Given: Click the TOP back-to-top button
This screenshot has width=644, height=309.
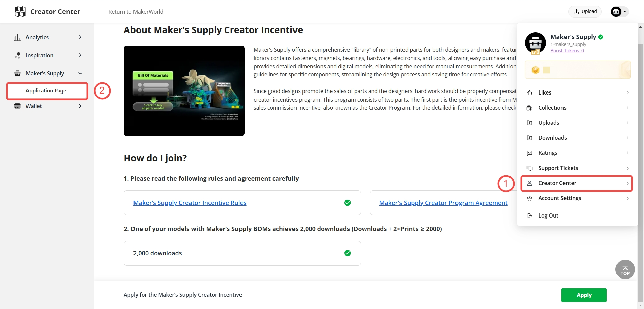Looking at the screenshot, I should point(625,269).
